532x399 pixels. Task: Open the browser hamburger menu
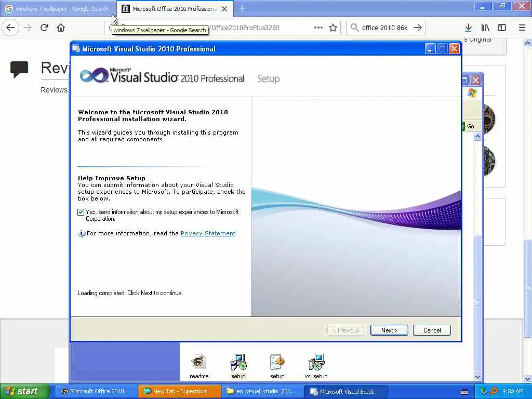click(x=522, y=28)
